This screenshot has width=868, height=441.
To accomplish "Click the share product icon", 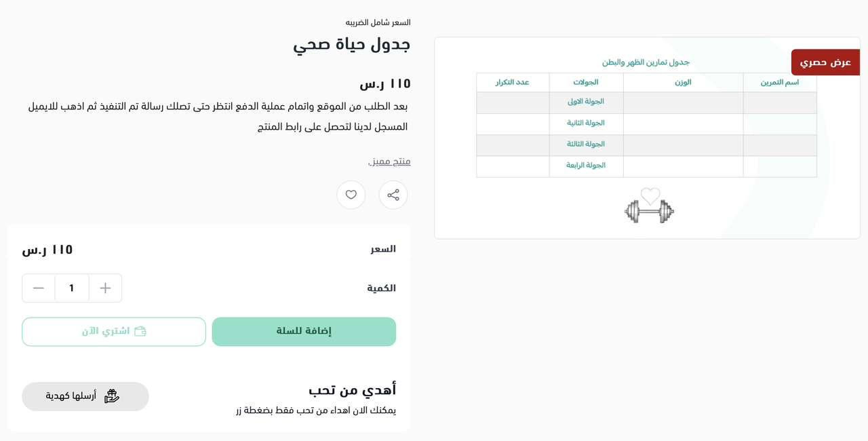I will tap(393, 195).
